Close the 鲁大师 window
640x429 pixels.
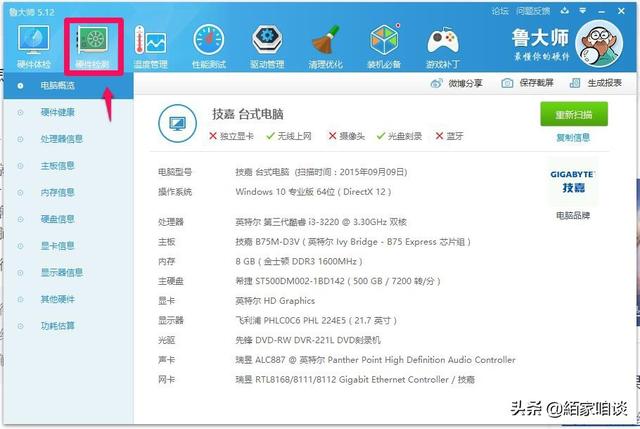coord(621,11)
